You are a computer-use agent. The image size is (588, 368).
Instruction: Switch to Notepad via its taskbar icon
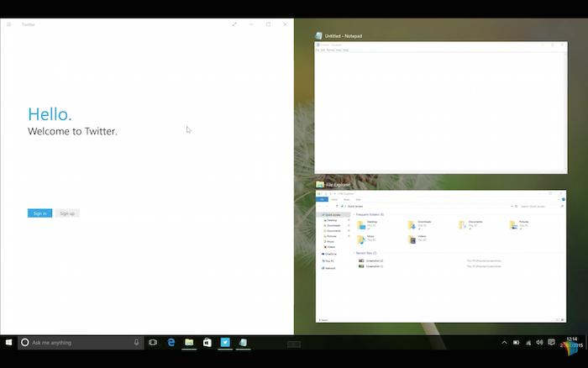243,343
